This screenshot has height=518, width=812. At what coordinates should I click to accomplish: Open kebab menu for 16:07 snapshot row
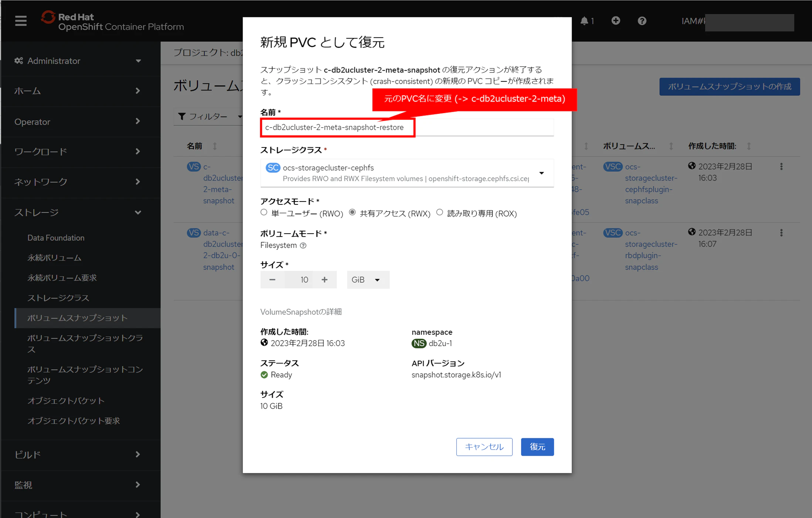coord(781,233)
